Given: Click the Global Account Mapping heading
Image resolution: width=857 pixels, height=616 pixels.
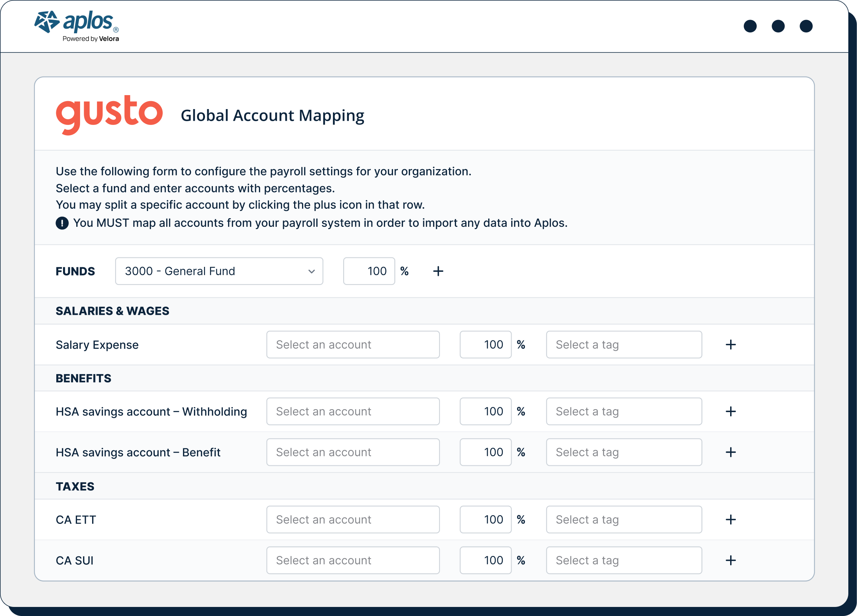Looking at the screenshot, I should click(x=273, y=115).
